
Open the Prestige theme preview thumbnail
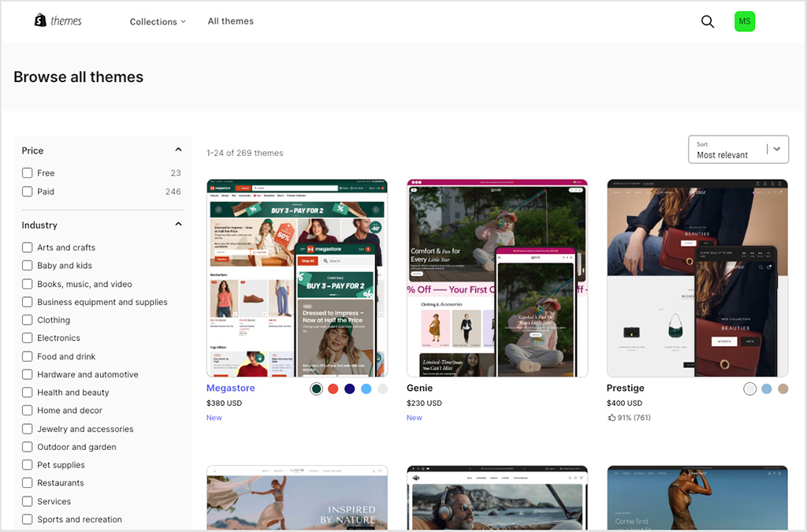tap(697, 278)
